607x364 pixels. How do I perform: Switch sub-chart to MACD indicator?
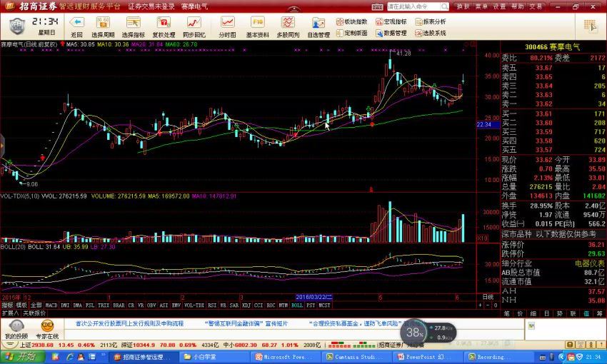click(51, 305)
